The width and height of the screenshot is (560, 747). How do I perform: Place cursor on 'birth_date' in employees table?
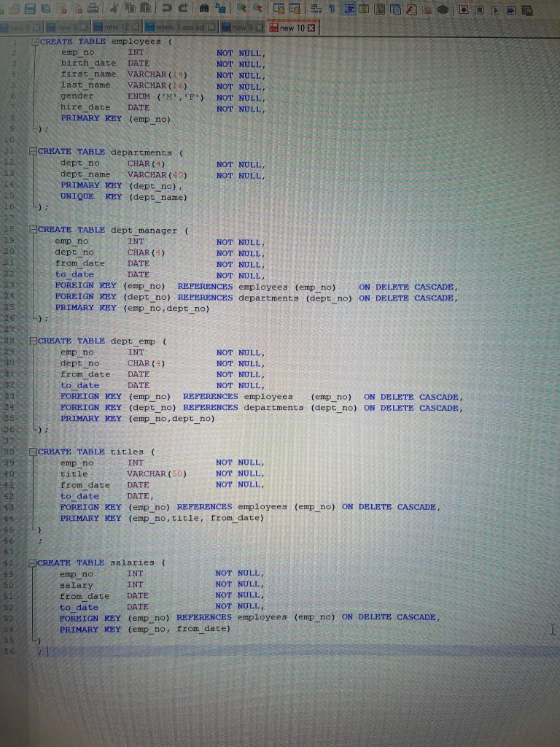(88, 63)
